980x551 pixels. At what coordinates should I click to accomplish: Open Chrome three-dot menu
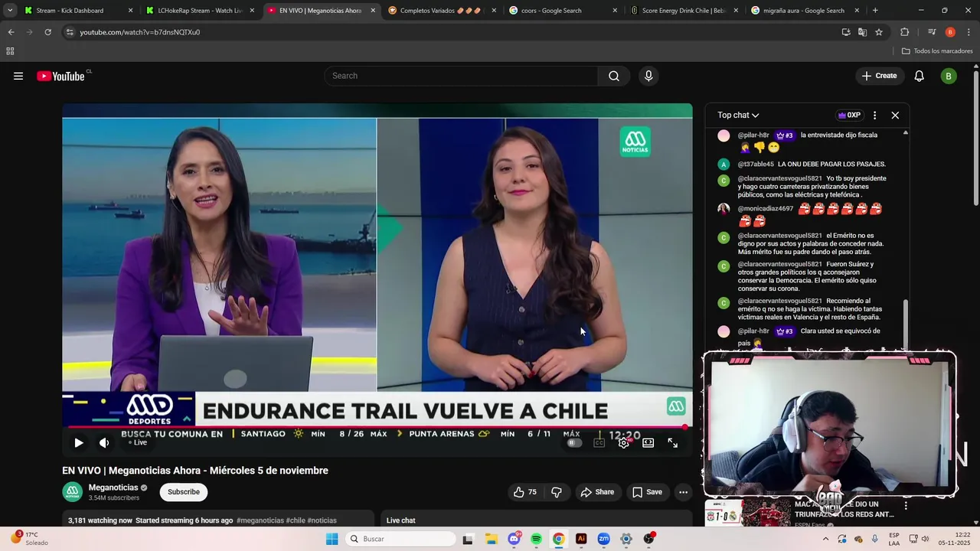tap(969, 32)
